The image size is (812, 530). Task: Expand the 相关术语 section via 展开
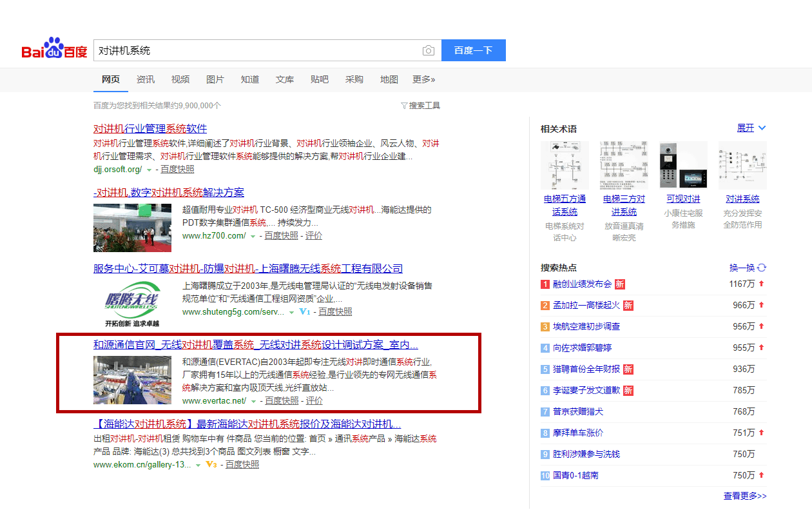tap(751, 128)
